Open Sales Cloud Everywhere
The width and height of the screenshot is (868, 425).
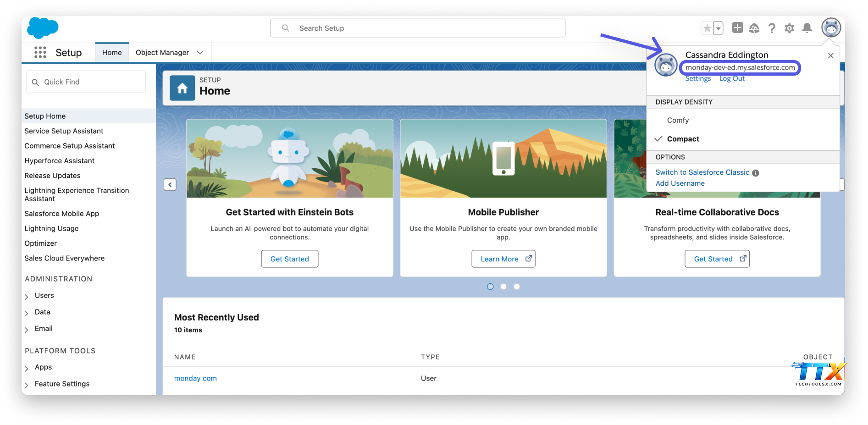point(64,258)
